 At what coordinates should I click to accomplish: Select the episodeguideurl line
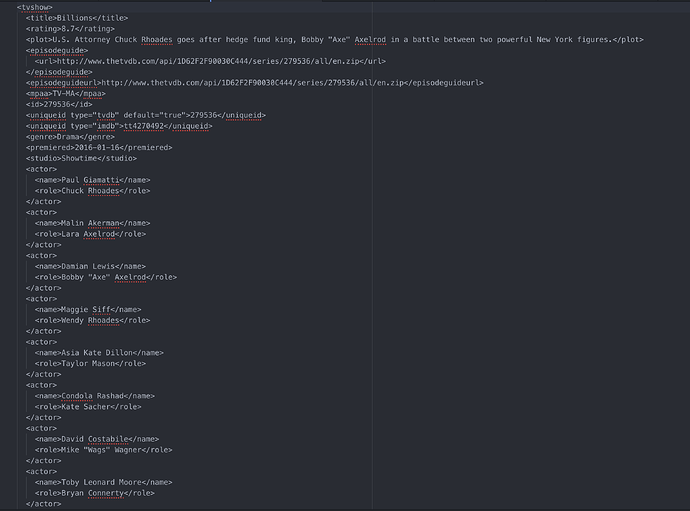click(255, 83)
